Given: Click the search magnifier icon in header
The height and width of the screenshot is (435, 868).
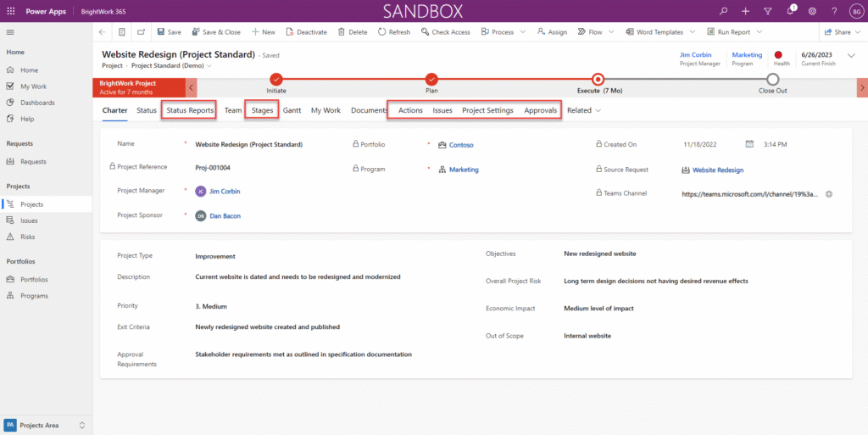Looking at the screenshot, I should pos(723,11).
